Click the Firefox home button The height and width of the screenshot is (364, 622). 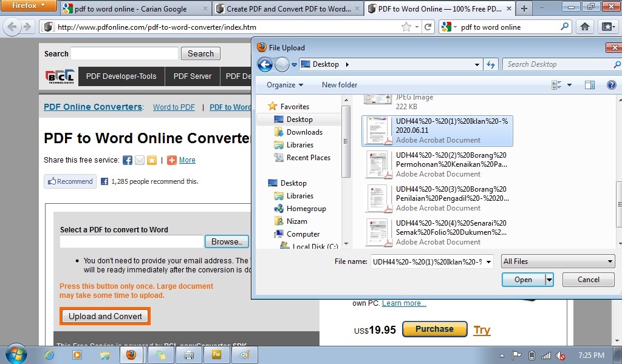(584, 27)
